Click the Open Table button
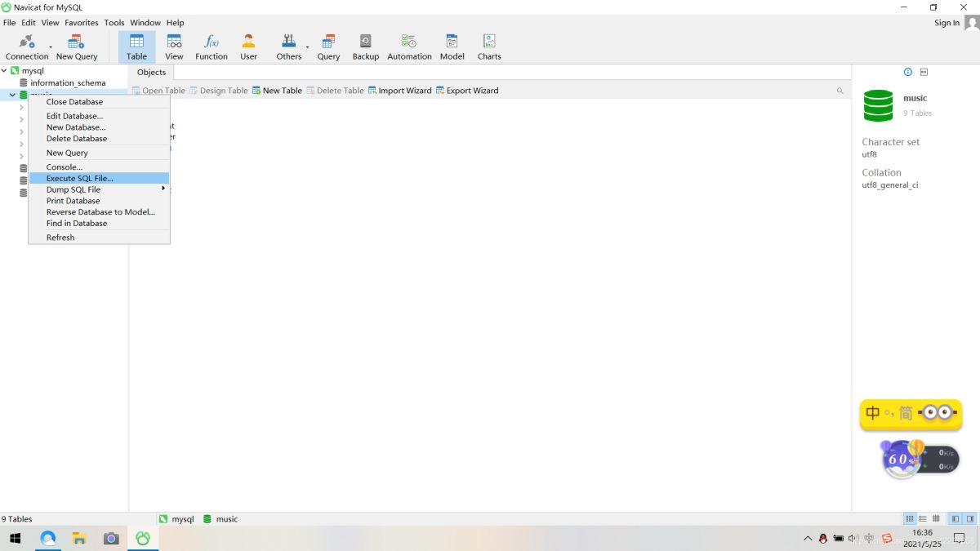 [159, 91]
